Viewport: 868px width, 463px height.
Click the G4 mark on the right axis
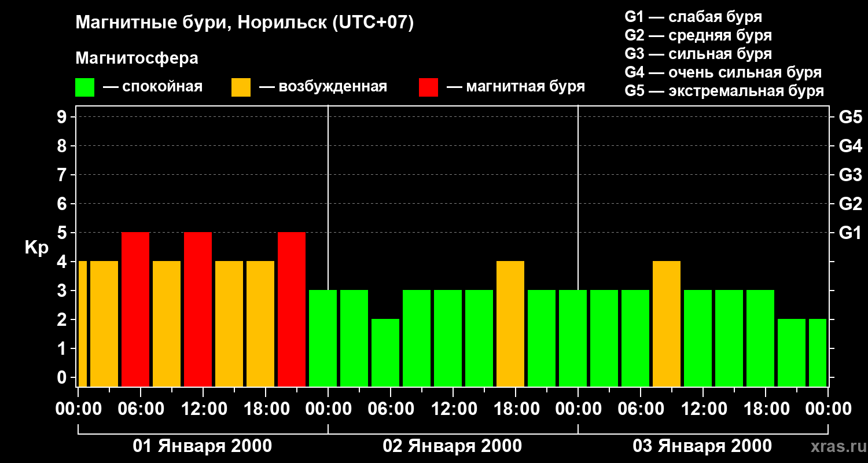[850, 146]
